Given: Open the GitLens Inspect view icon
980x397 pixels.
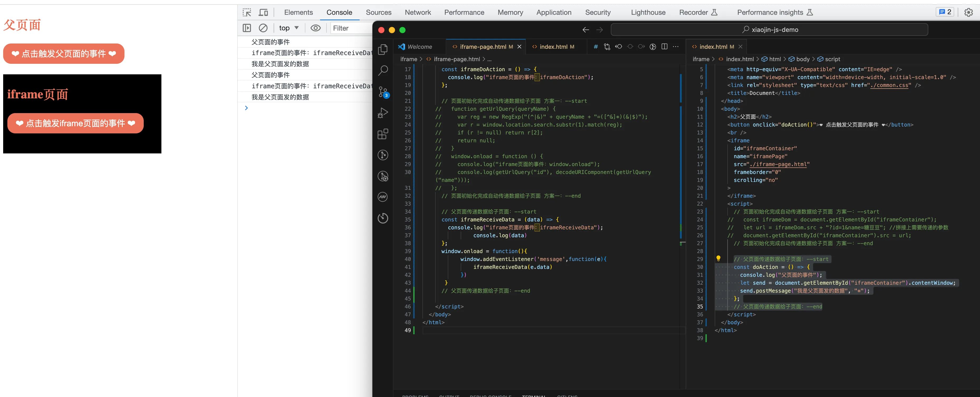Looking at the screenshot, I should click(383, 176).
